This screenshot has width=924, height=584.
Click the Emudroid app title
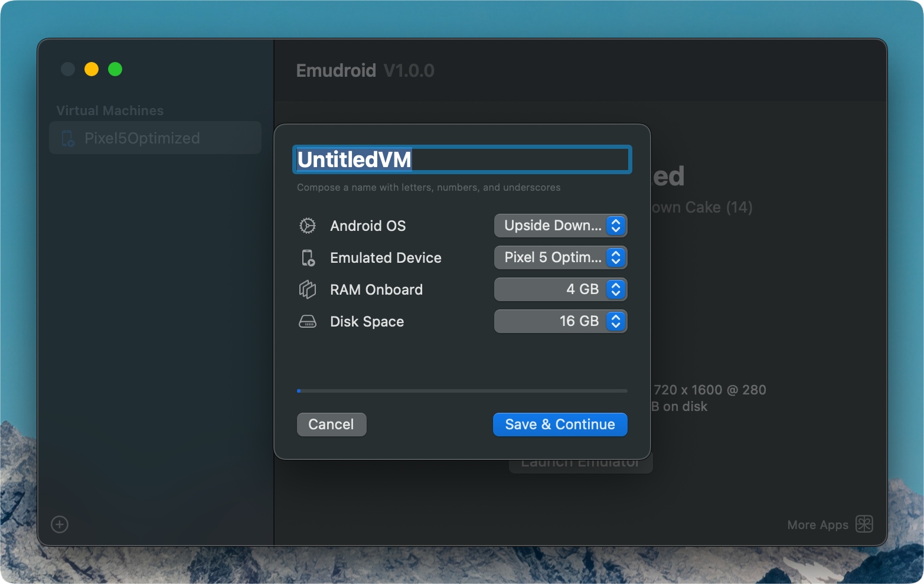(x=336, y=71)
